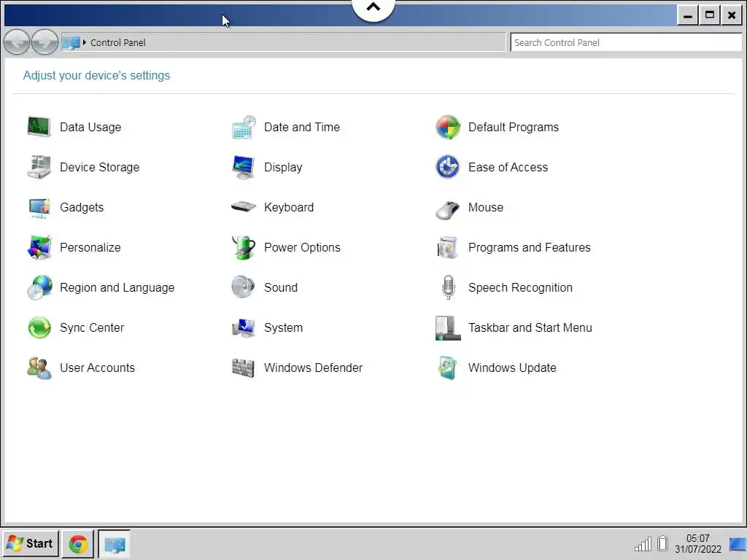
Task: Collapse using the top chevron-up button
Action: point(373,7)
